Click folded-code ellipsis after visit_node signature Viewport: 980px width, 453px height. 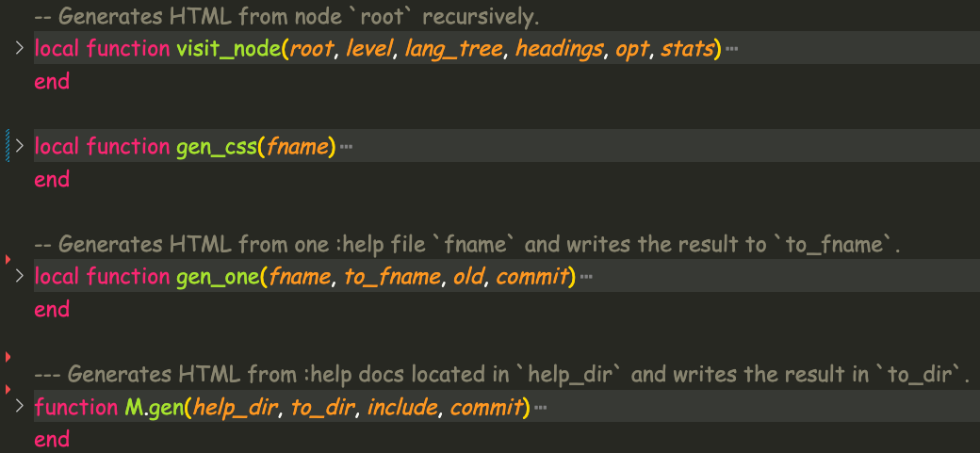pyautogui.click(x=731, y=49)
